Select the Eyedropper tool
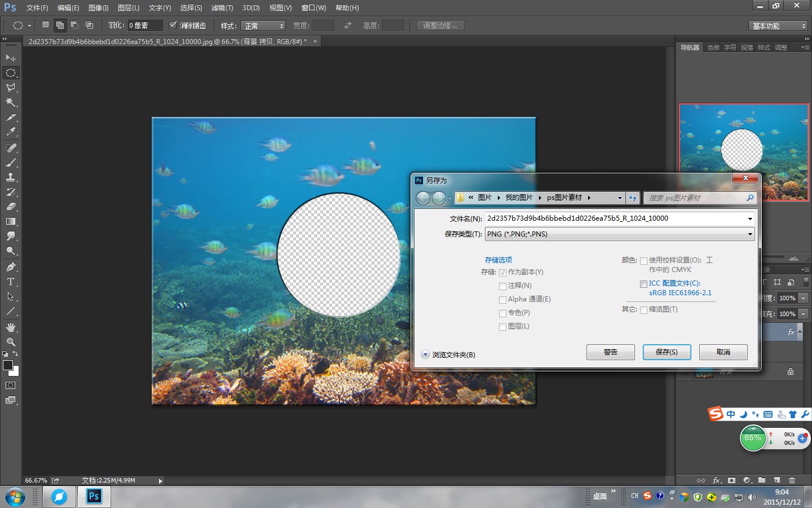 (x=11, y=132)
